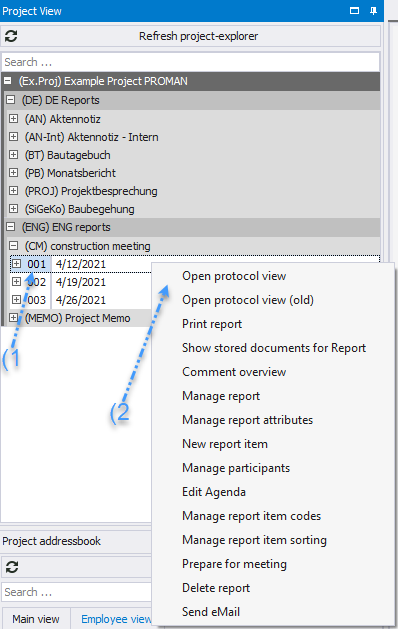The image size is (398, 629).
Task: Click the Project addressbook refresh icon
Action: [x=12, y=567]
